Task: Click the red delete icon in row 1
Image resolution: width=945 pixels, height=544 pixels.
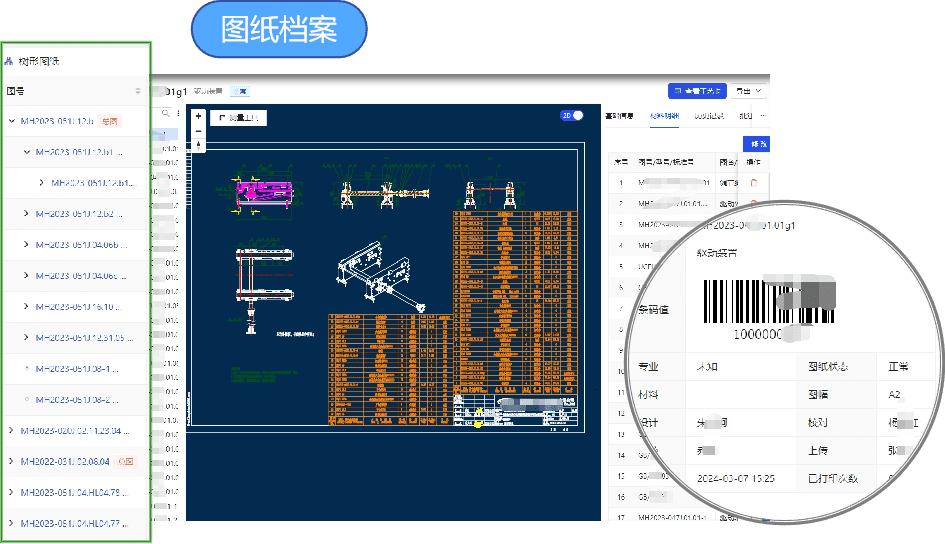Action: [753, 183]
